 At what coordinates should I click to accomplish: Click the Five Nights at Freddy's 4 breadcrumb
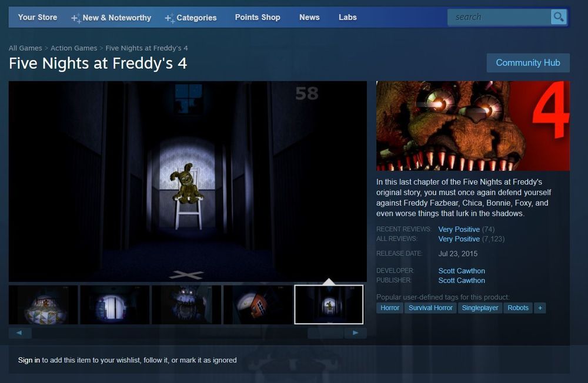[146, 48]
